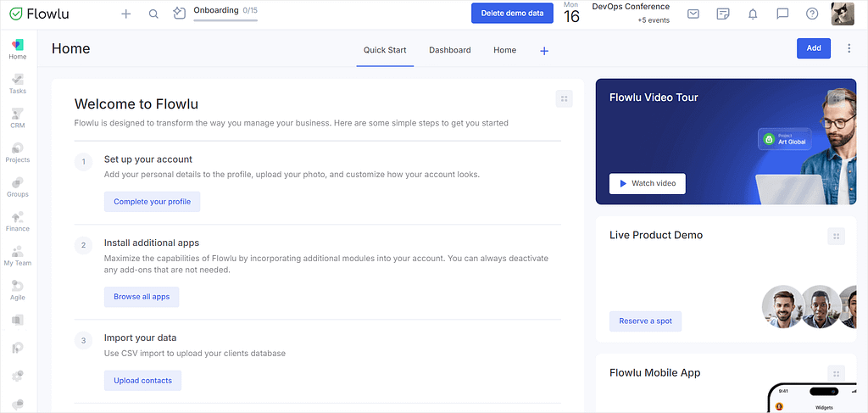This screenshot has height=413, width=868.
Task: Open the notes icon in header
Action: (722, 14)
